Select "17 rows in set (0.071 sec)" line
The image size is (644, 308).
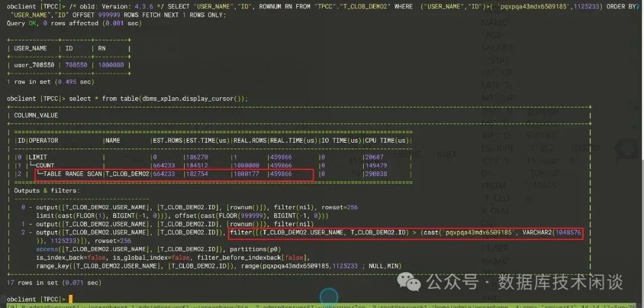click(54, 283)
